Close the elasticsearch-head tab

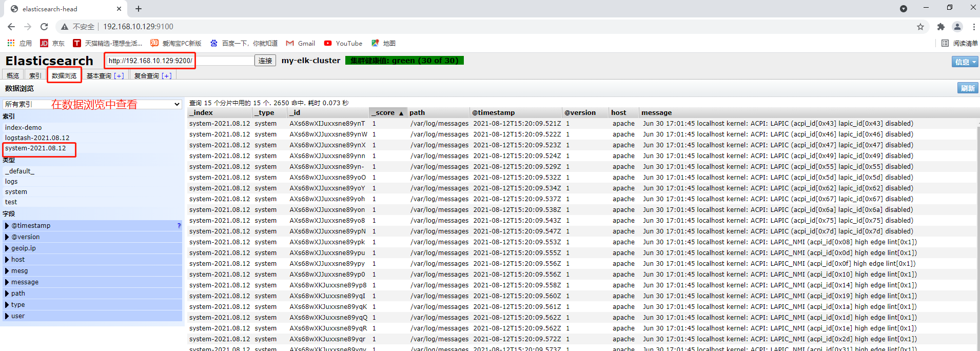click(x=119, y=9)
